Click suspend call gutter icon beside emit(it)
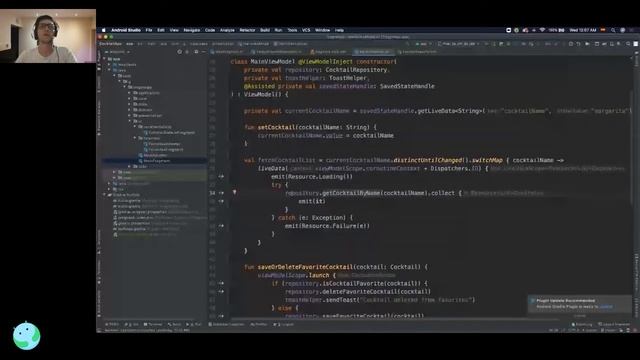This screenshot has width=640, height=360. point(221,201)
